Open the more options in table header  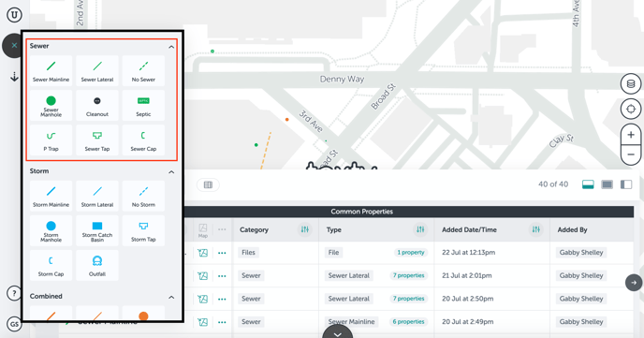(222, 229)
